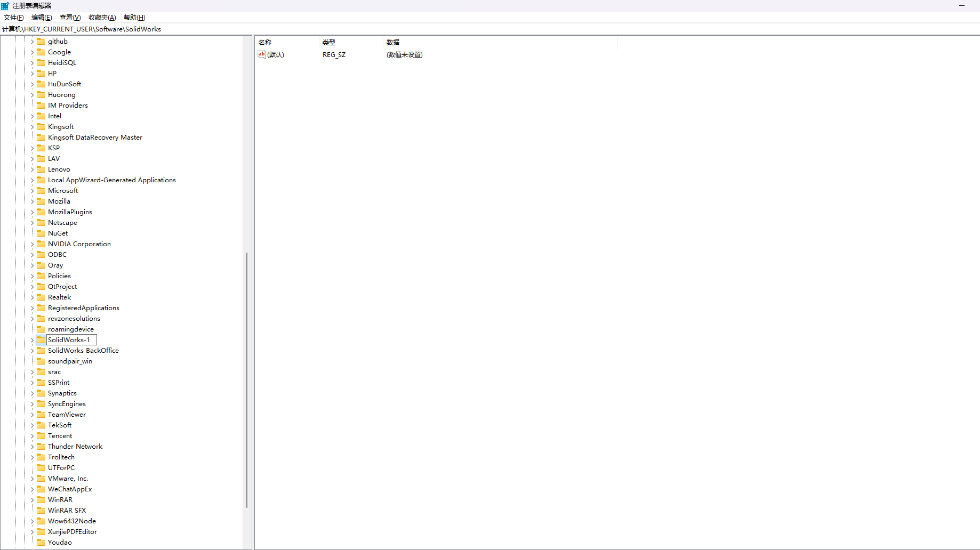Image resolution: width=980 pixels, height=550 pixels.
Task: Expand the Tencent key
Action: point(32,436)
